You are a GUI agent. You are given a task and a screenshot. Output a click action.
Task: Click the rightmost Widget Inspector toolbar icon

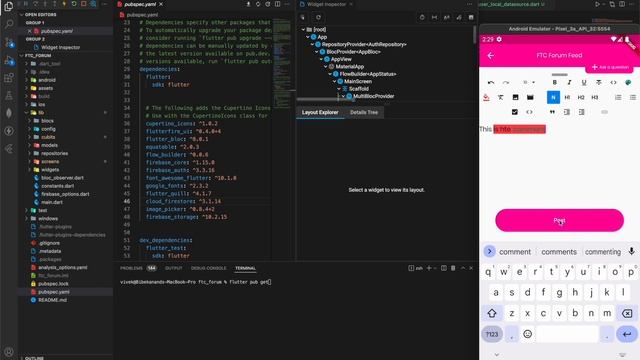point(471,18)
